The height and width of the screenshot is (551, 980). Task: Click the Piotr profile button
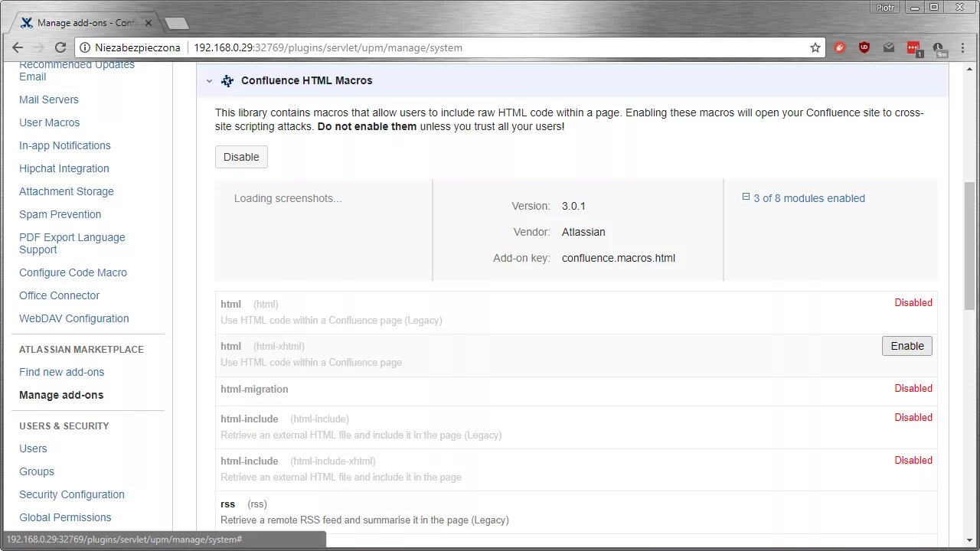point(885,7)
